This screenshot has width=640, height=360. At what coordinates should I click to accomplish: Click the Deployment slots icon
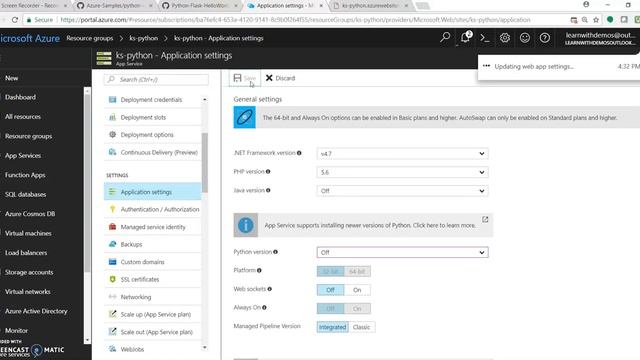(x=112, y=117)
